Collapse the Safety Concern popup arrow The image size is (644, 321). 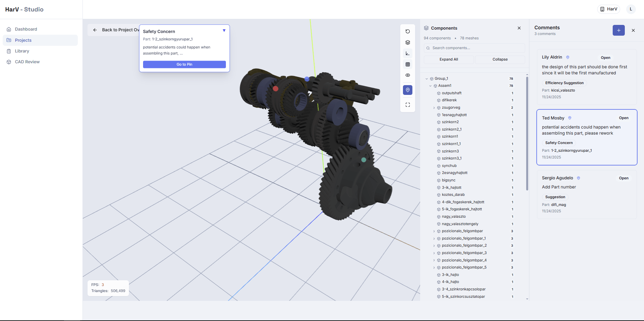pyautogui.click(x=224, y=31)
